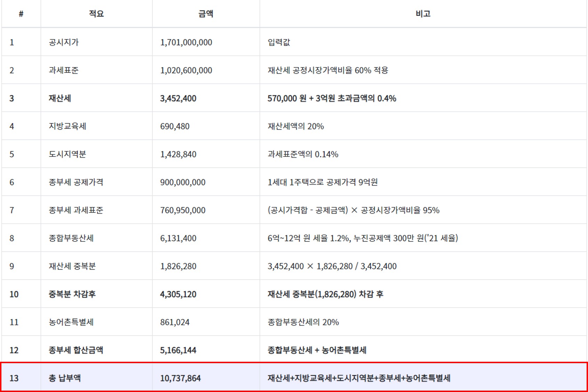The height and width of the screenshot is (392, 588).
Task: Click the note '종합부동산세 + 농어촌특별세'
Action: click(x=317, y=350)
